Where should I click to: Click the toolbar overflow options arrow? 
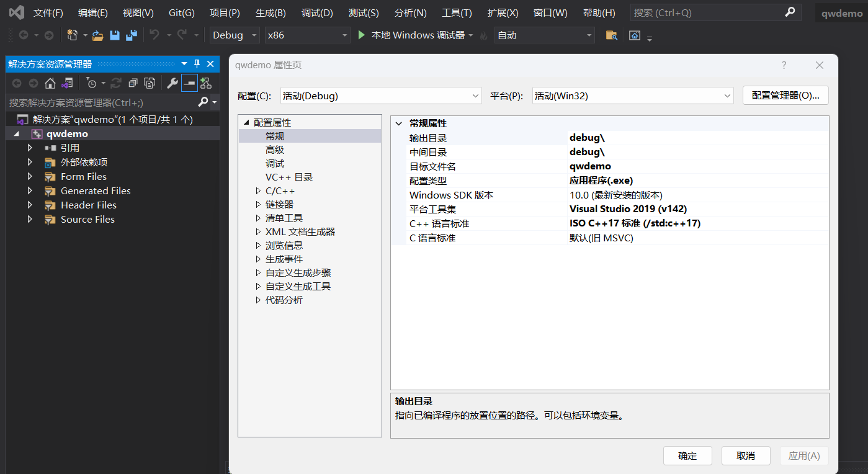point(650,38)
